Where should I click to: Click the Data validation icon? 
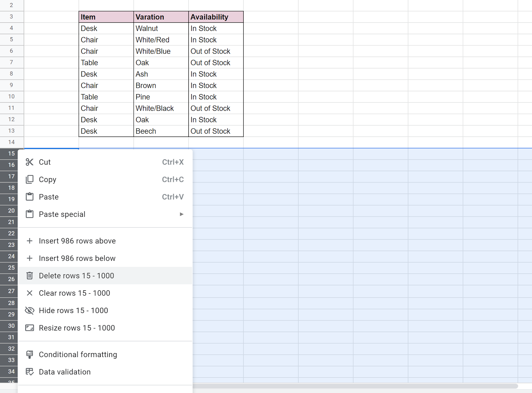pos(30,372)
